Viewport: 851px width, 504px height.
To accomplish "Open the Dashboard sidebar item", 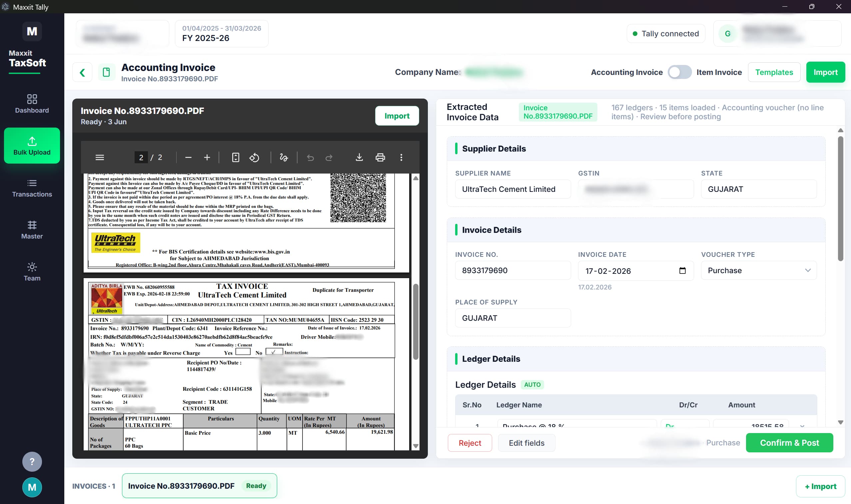I will 32,103.
